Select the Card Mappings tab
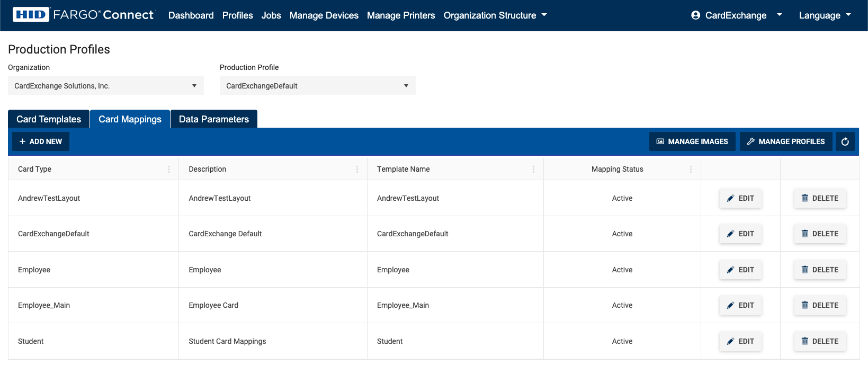Image resolution: width=868 pixels, height=373 pixels. point(130,119)
